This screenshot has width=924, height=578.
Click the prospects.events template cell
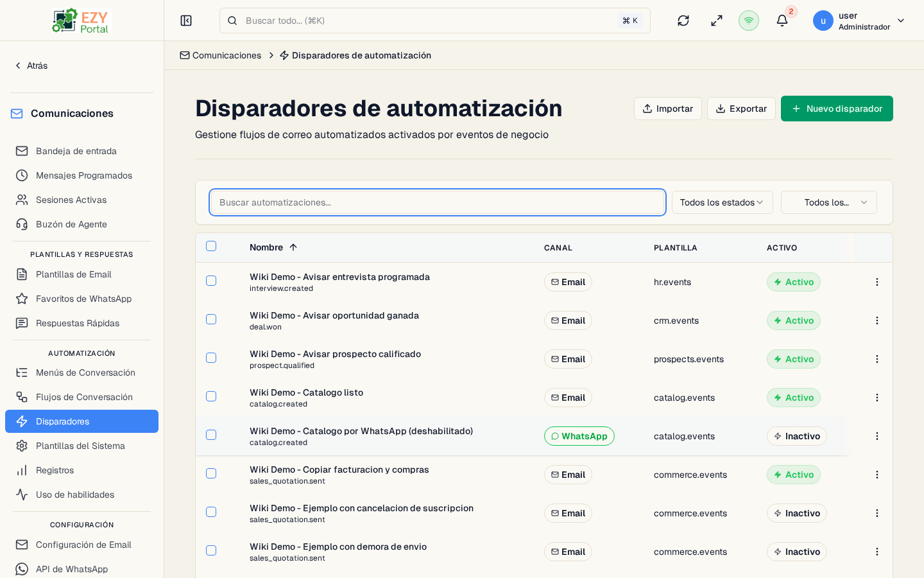point(689,359)
